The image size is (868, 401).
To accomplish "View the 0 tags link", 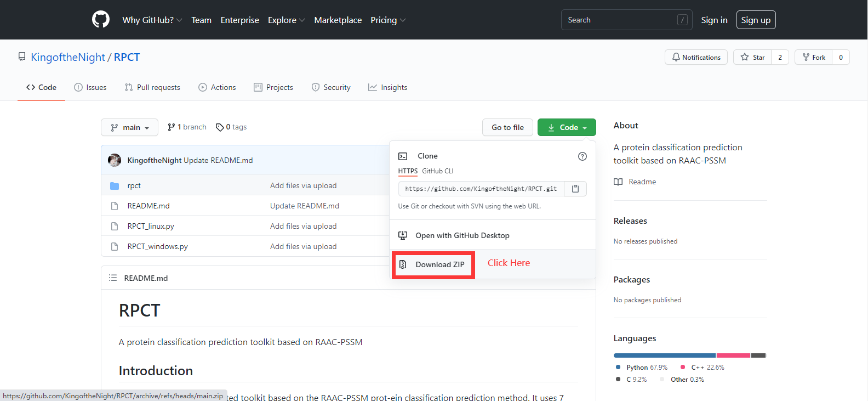I will (x=231, y=127).
